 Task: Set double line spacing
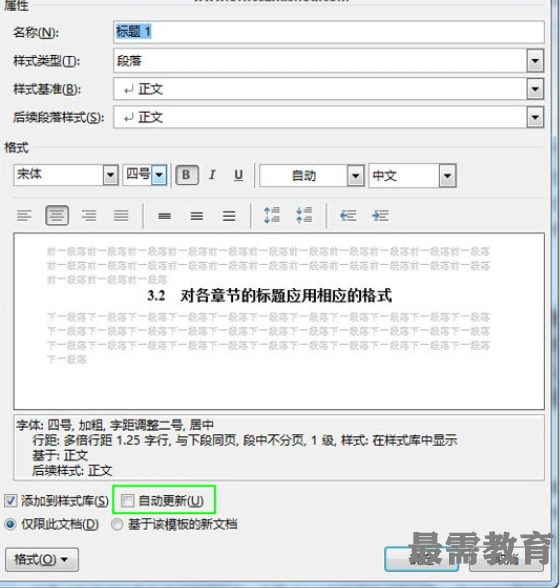[x=229, y=216]
